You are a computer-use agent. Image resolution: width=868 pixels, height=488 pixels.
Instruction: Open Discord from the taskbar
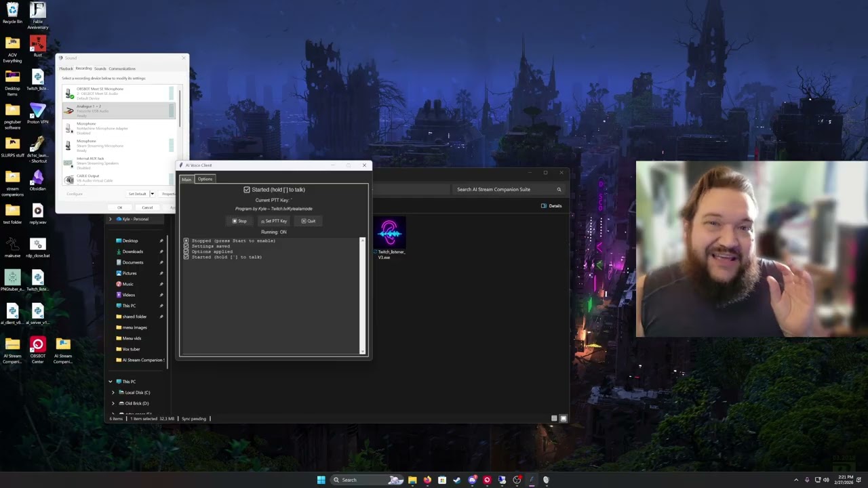[x=472, y=480]
